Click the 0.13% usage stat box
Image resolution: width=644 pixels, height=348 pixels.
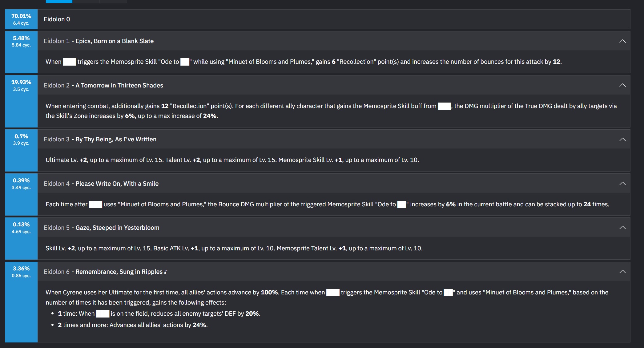tap(21, 238)
